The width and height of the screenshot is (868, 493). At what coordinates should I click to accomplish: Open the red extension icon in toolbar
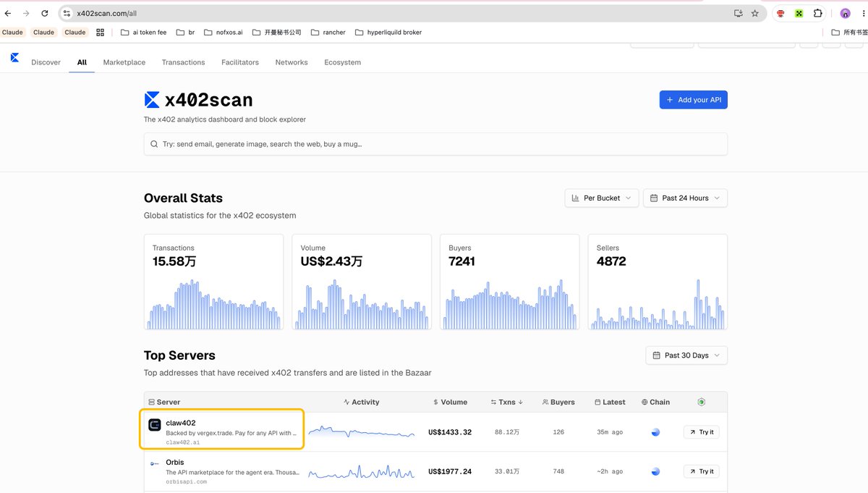click(x=780, y=13)
